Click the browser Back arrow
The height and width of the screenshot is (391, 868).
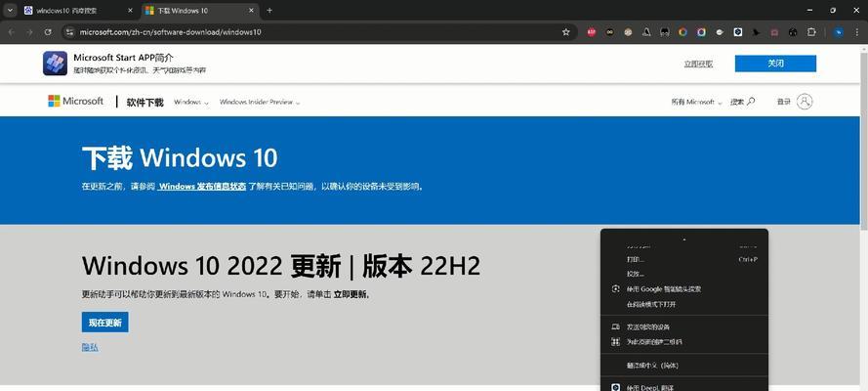point(11,32)
